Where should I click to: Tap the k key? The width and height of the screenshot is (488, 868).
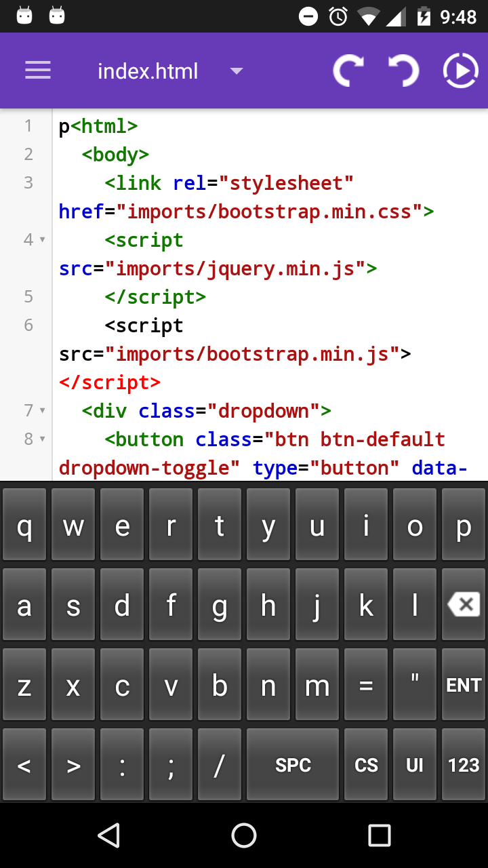366,604
